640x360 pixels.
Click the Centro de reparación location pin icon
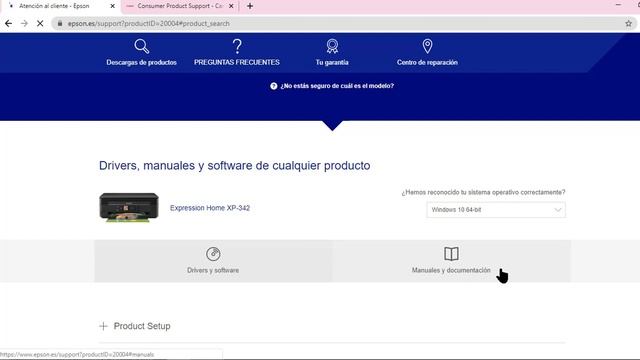(427, 46)
